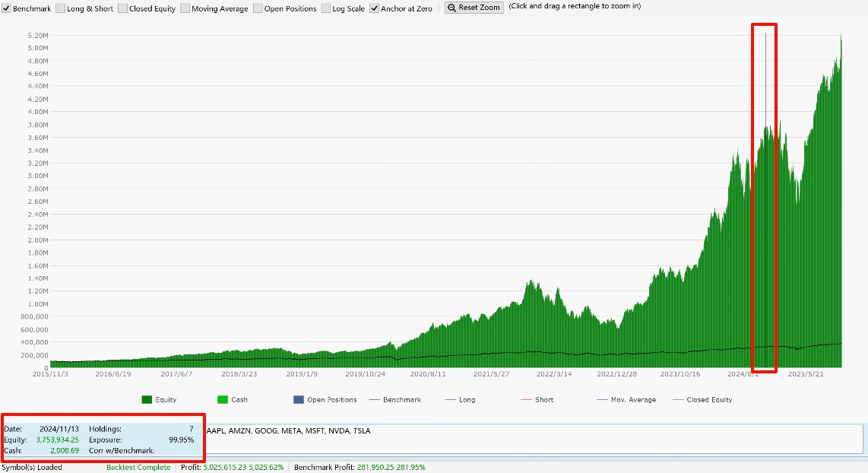Click the holdings list starting with AAPL
The width and height of the screenshot is (868, 473).
tap(288, 431)
